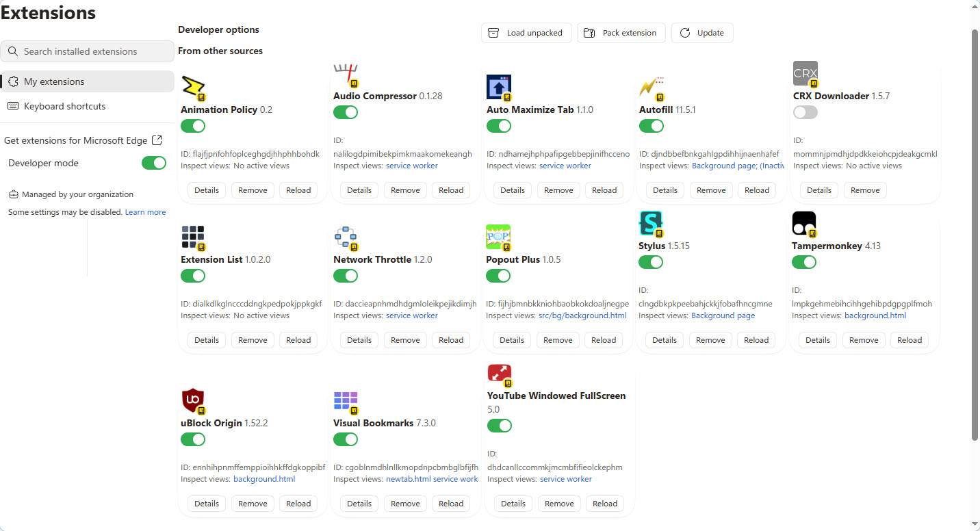Reload the Auto Maximize Tab extension

coord(604,190)
